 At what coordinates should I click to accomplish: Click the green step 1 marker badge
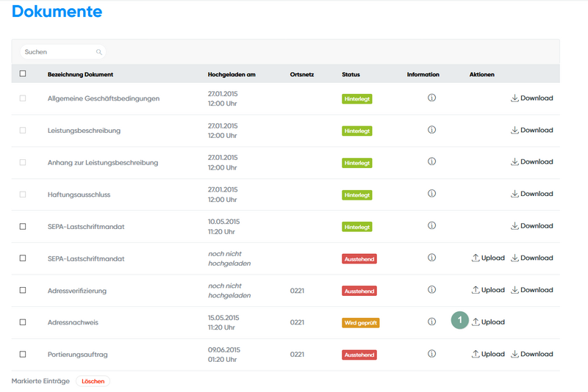459,321
